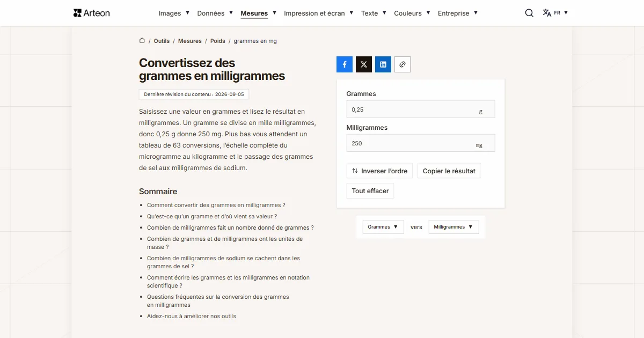Click the 'grammes en mg' breadcrumb text
Image resolution: width=644 pixels, height=338 pixels.
tap(255, 41)
